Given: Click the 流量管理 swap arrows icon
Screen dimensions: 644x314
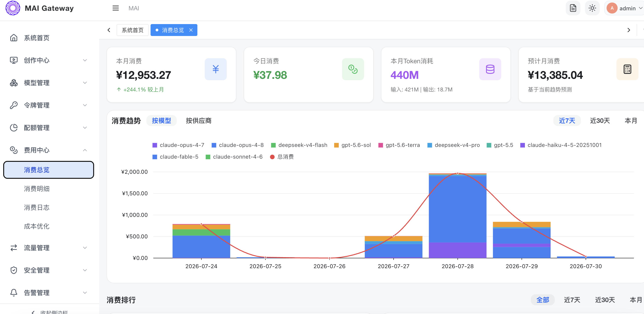Looking at the screenshot, I should (x=14, y=248).
